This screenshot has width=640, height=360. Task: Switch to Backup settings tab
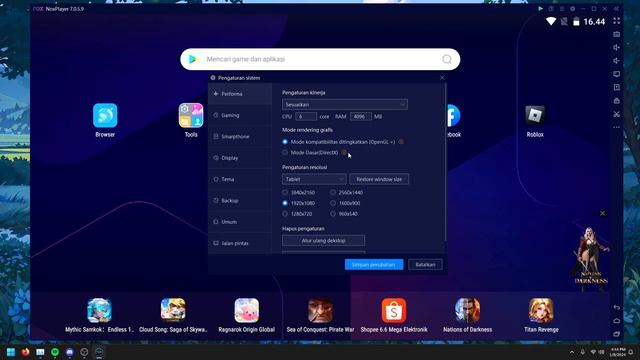[240, 200]
